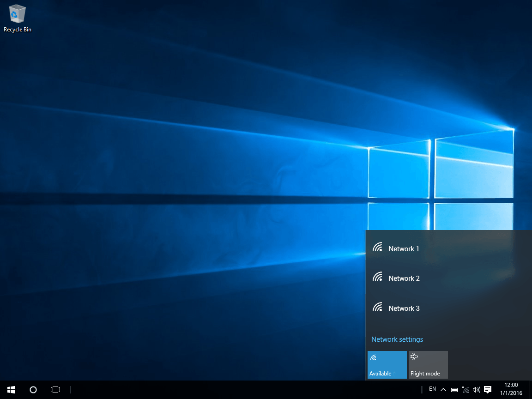Toggle the Wi-Fi Available tile
Viewport: 532px width, 399px height.
point(387,365)
